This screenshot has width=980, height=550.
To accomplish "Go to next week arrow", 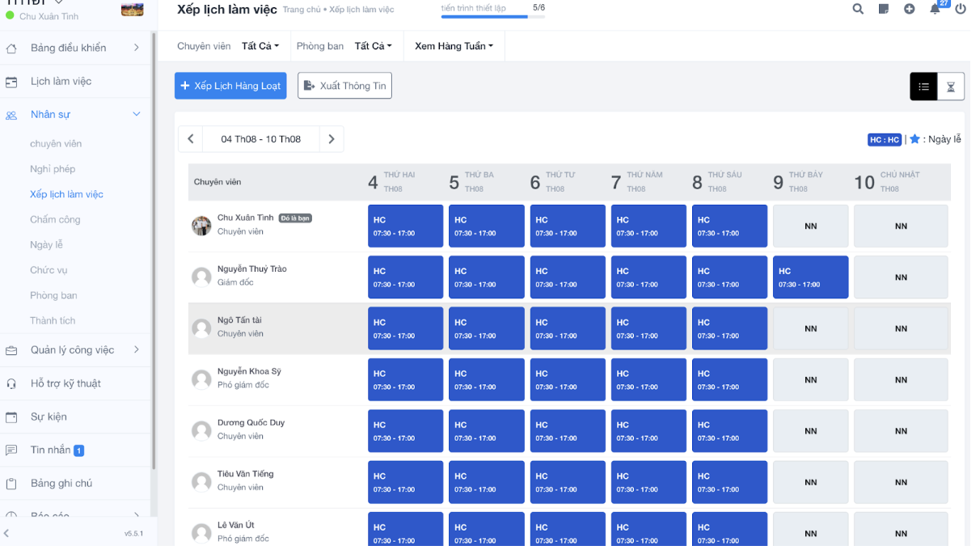I will [332, 139].
